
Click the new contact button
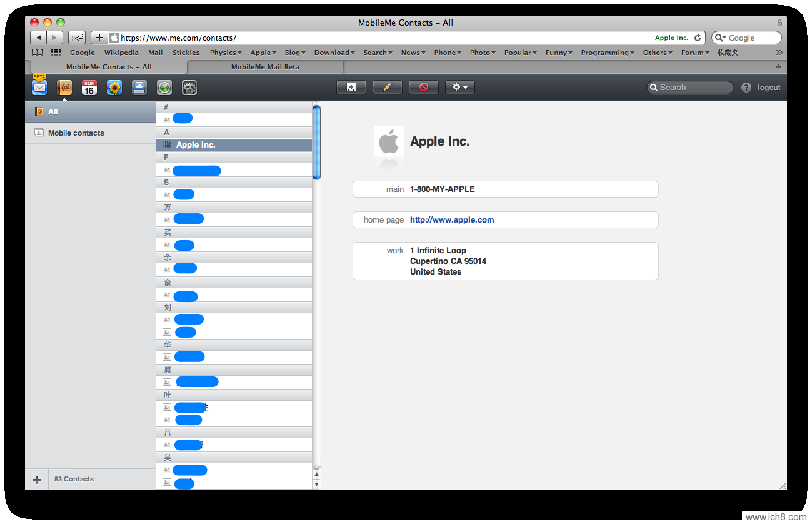(351, 88)
